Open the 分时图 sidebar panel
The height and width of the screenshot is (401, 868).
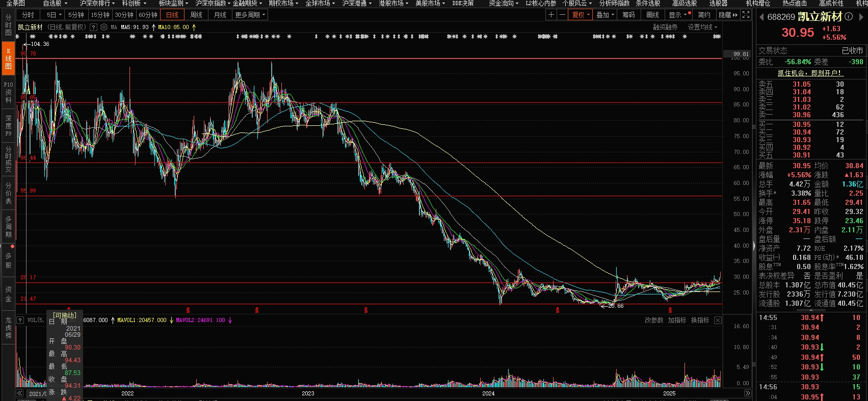[x=8, y=25]
